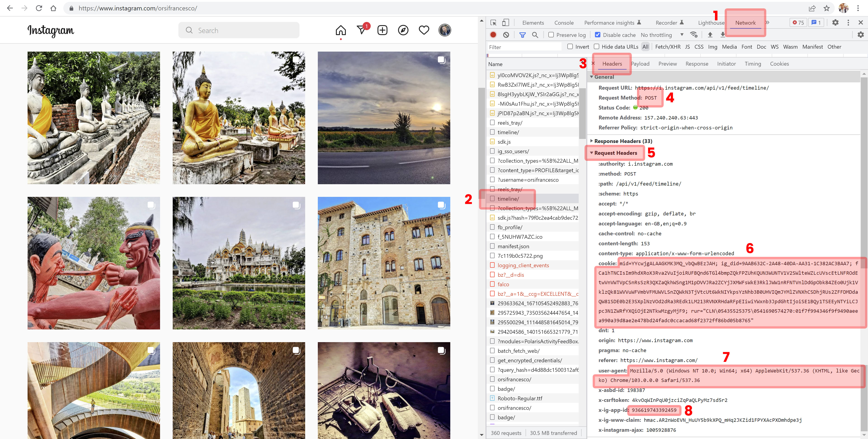Open the Preview tab
Screen dimensions: 868x439
[667, 64]
